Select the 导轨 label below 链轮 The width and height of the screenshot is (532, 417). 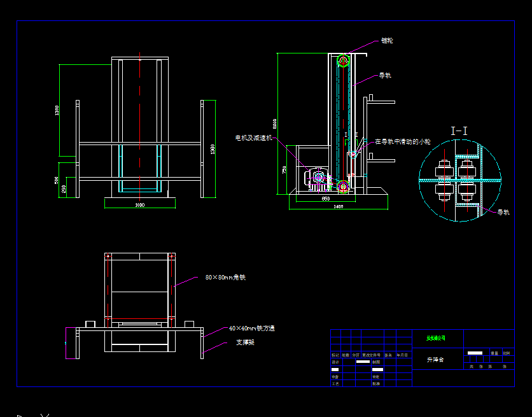[x=385, y=75]
